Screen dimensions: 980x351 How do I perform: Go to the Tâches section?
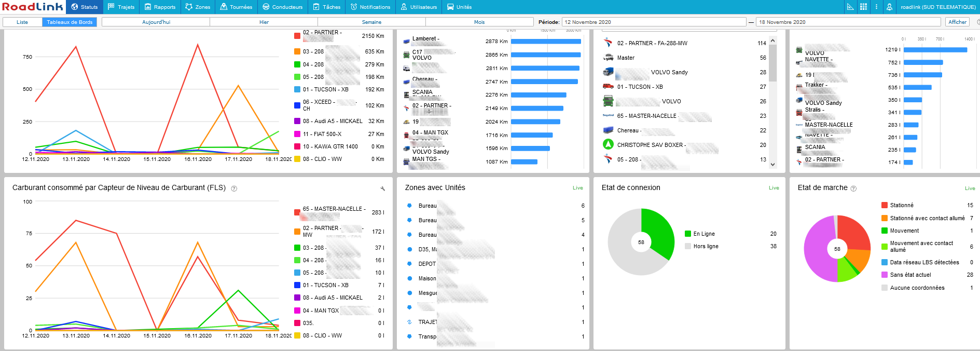[x=326, y=7]
